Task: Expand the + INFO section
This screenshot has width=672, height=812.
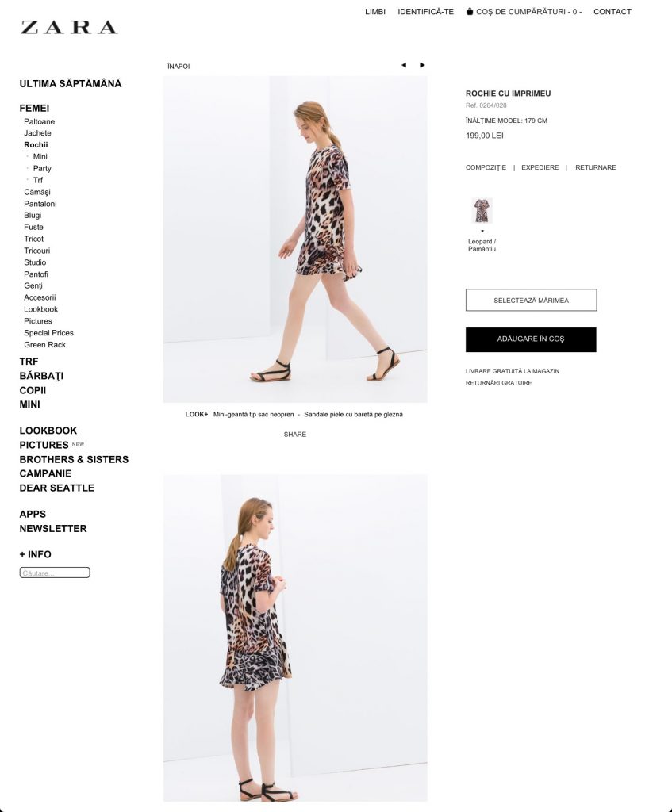Action: click(35, 554)
